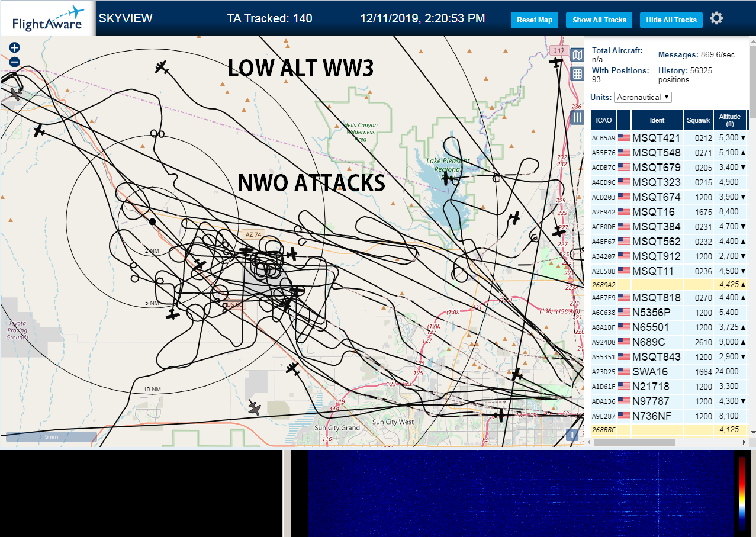756x537 pixels.
Task: Click the waterfall color scale bar
Action: 742,493
